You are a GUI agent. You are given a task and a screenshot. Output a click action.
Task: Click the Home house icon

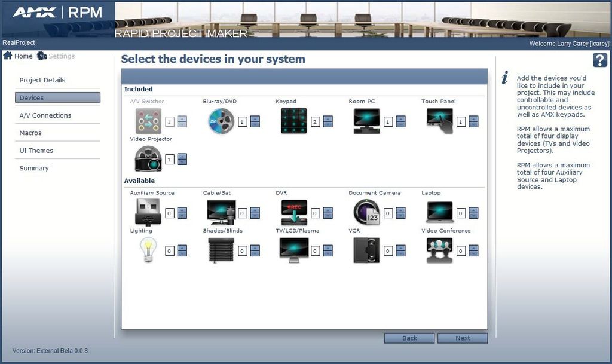[x=8, y=56]
